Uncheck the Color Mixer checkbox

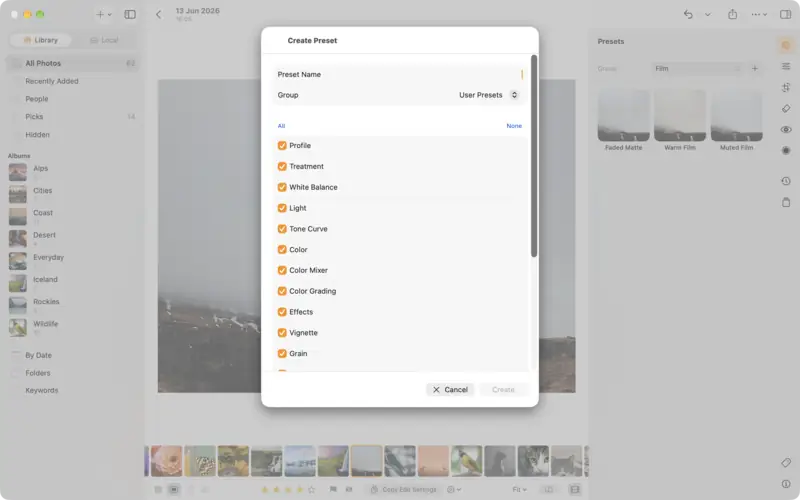click(282, 270)
